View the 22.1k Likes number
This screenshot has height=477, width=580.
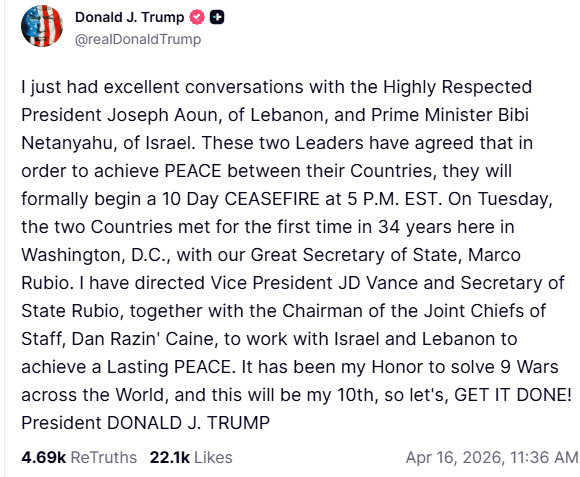[170, 457]
